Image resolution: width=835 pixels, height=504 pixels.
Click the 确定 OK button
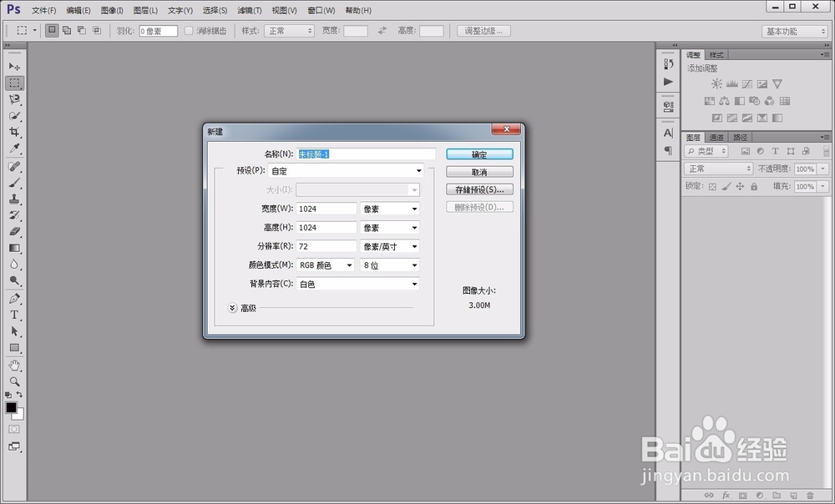point(480,154)
